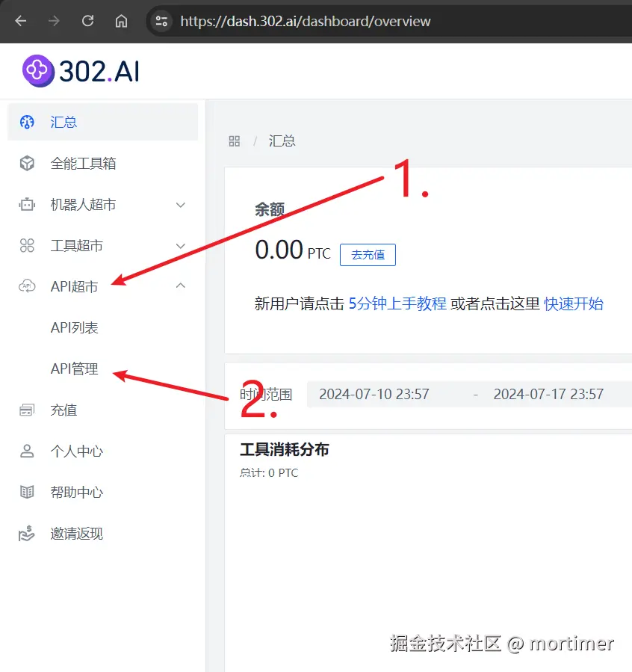Click the 充值 card icon

click(x=27, y=410)
